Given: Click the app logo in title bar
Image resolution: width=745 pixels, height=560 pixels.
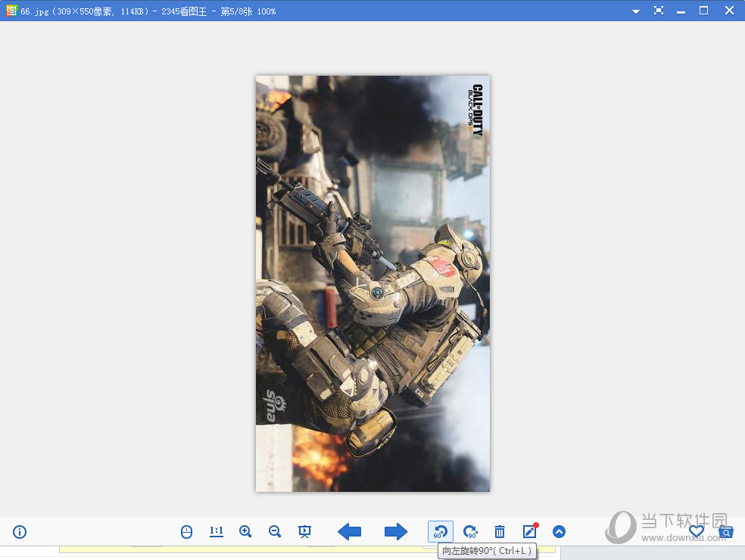Looking at the screenshot, I should [11, 11].
